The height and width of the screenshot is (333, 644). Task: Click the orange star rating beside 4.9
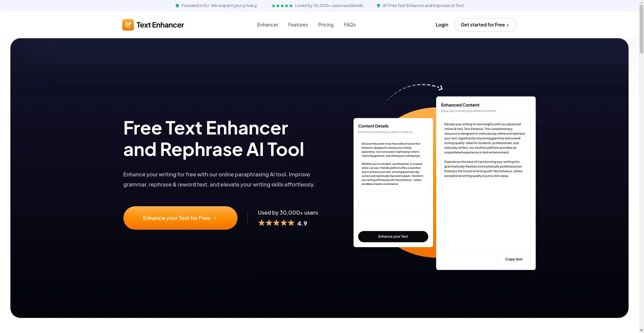click(x=276, y=223)
